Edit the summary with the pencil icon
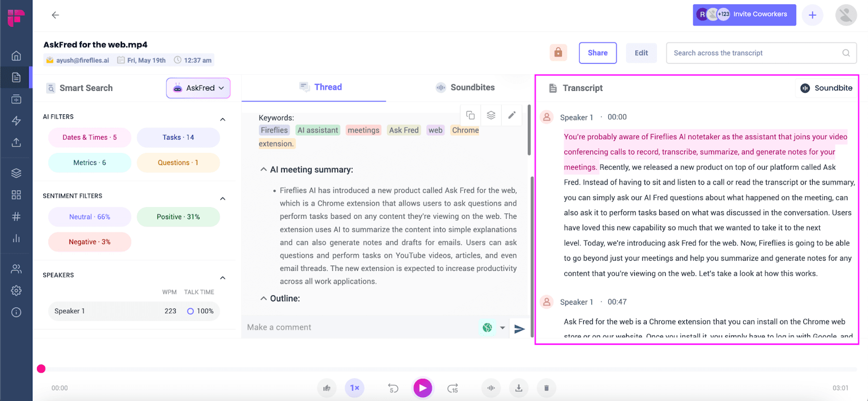Screen dimensions: 868x401 click(x=512, y=115)
